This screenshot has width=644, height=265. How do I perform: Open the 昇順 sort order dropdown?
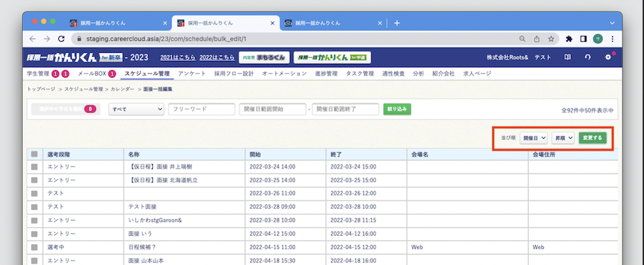[x=563, y=138]
